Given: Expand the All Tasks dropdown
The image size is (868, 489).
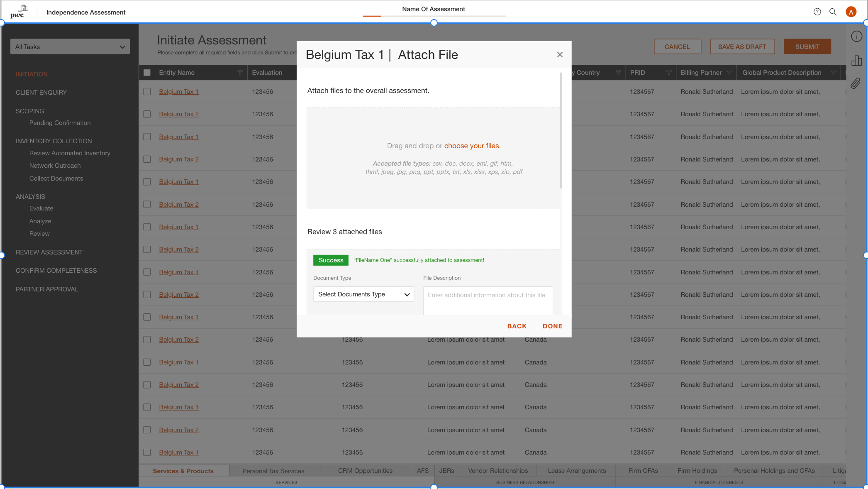Looking at the screenshot, I should pyautogui.click(x=70, y=46).
